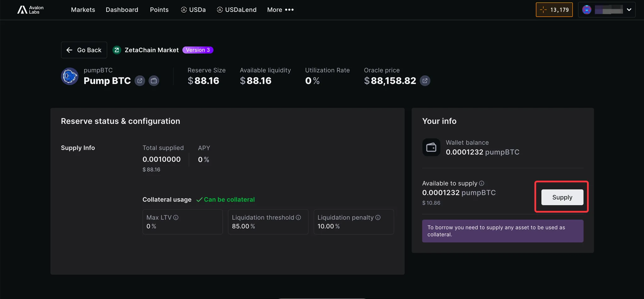
Task: Click Liquidation threshold info icon
Action: point(298,218)
